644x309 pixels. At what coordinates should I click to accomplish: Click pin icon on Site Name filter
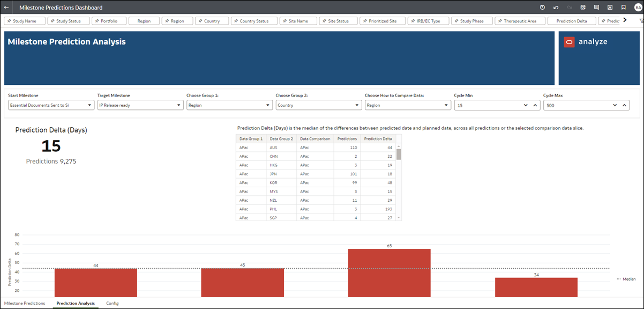284,21
